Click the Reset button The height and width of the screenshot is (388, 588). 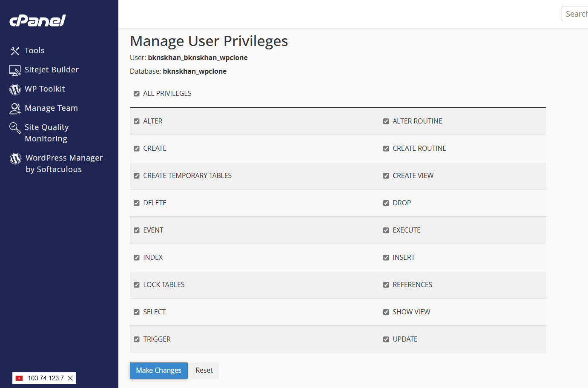(x=204, y=371)
